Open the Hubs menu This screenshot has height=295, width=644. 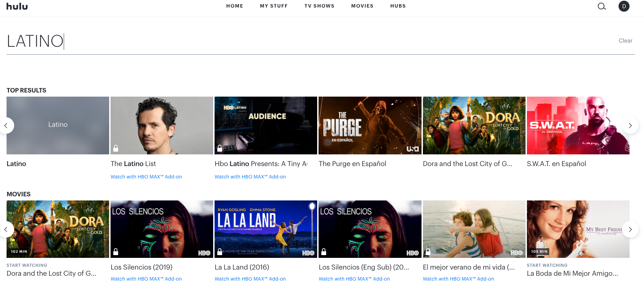(398, 6)
